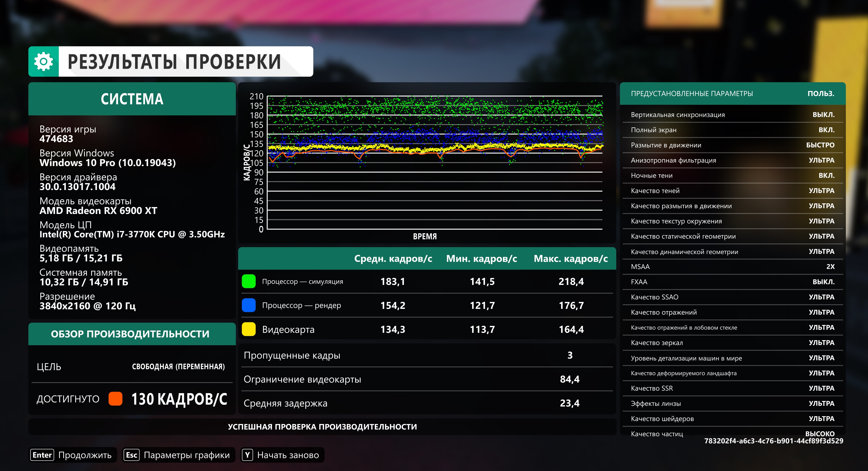
Task: Select Качество теней УЛЬТРА row
Action: [x=732, y=190]
